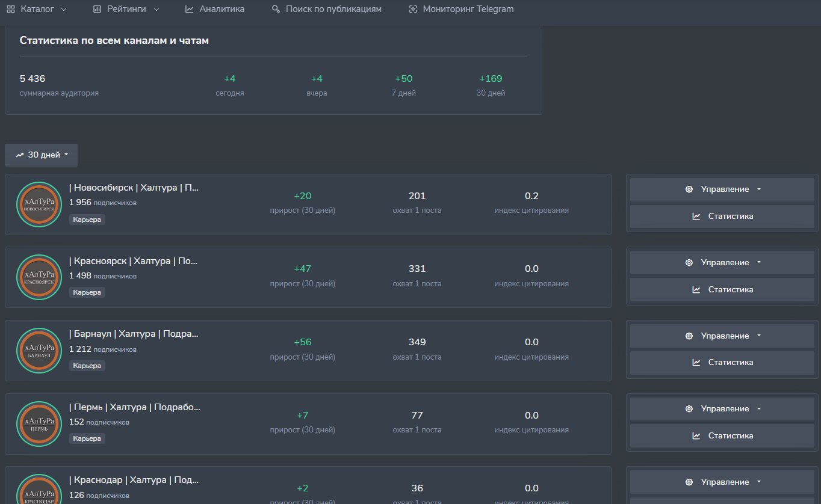Screen dimensions: 821x504
Task: Click the gear icon in Краснодар's Управление button
Action: [x=689, y=482]
